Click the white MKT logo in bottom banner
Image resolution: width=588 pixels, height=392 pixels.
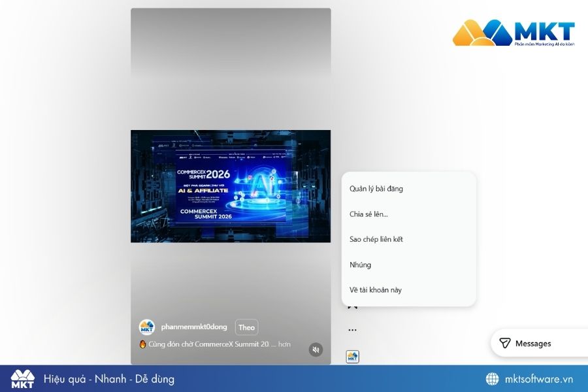(x=22, y=379)
